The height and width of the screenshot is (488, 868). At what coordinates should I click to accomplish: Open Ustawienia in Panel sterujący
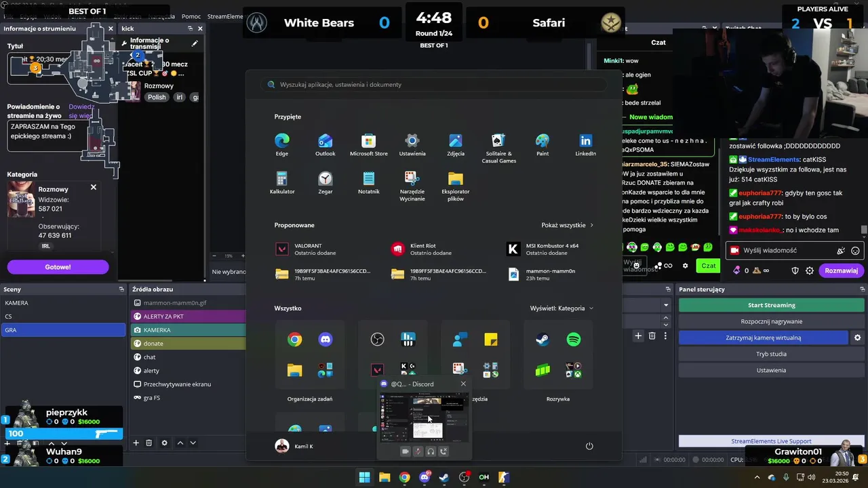pyautogui.click(x=771, y=370)
